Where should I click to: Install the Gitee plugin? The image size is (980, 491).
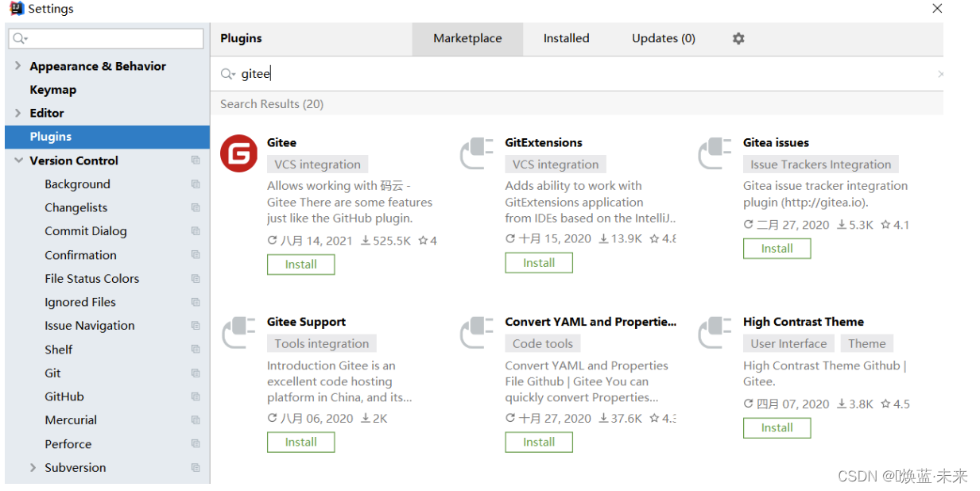click(x=300, y=265)
